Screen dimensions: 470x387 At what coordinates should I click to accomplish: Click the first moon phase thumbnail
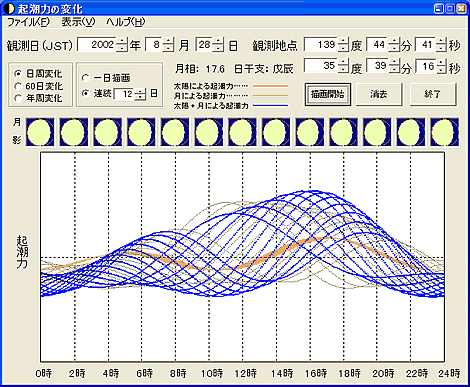[40, 132]
